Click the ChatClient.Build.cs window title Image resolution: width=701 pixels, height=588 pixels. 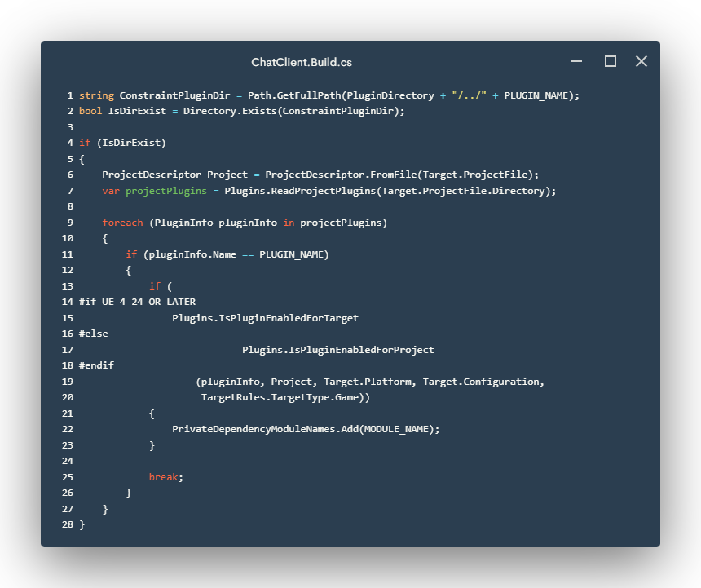302,62
